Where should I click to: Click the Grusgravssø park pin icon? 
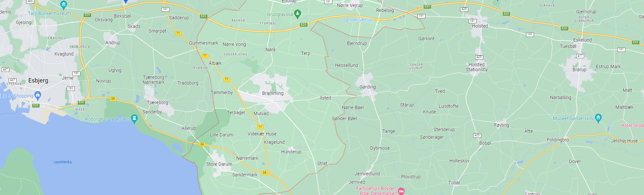coord(298,14)
